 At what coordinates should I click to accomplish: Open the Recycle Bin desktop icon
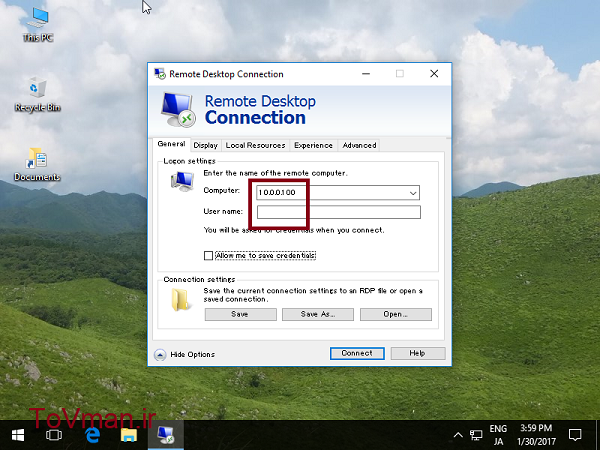38,94
